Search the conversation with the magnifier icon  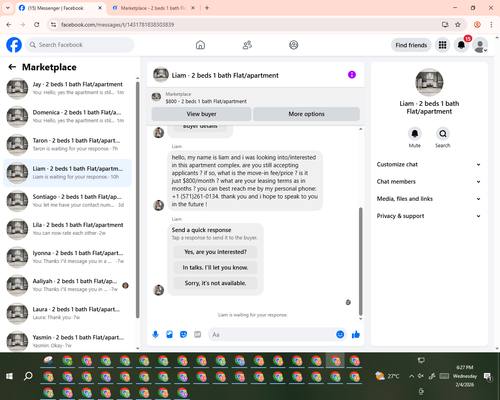443,134
